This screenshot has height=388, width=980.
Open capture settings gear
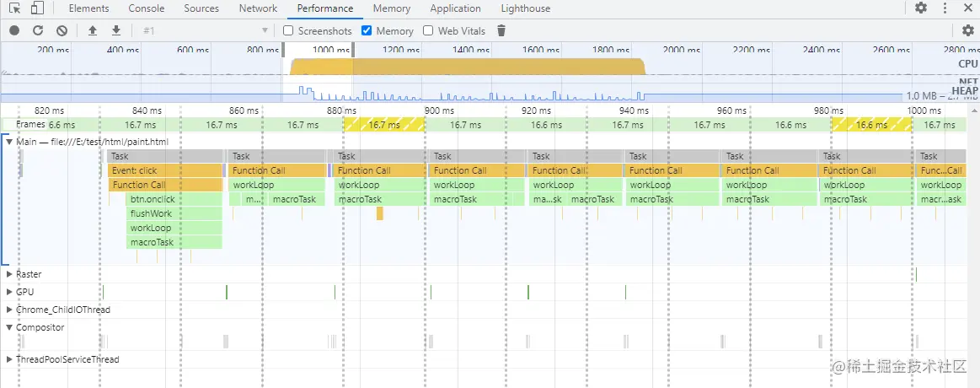968,30
